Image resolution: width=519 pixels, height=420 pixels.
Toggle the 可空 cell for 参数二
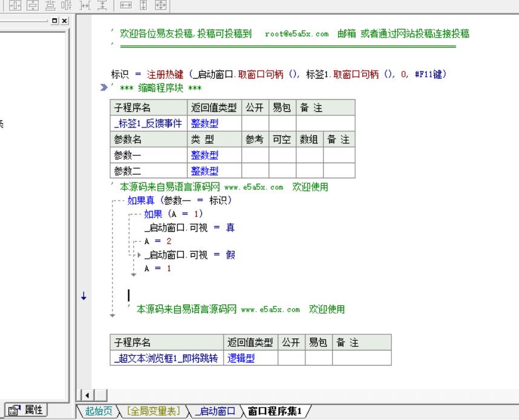click(282, 170)
